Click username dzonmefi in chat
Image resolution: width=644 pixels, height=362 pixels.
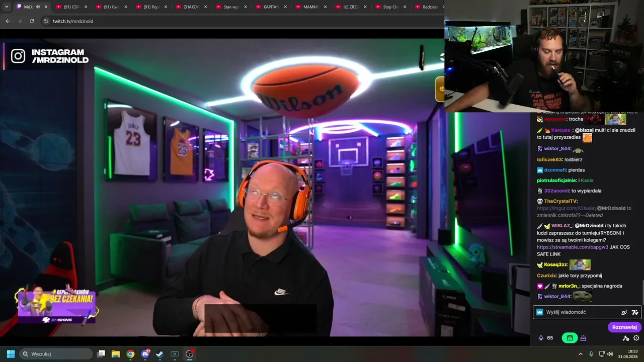click(555, 170)
